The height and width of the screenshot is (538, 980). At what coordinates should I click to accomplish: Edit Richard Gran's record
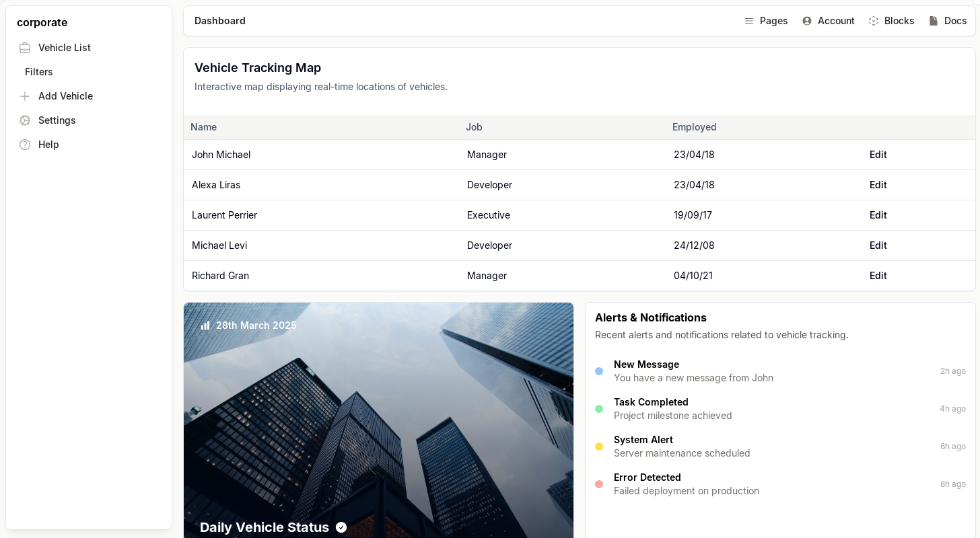click(878, 276)
